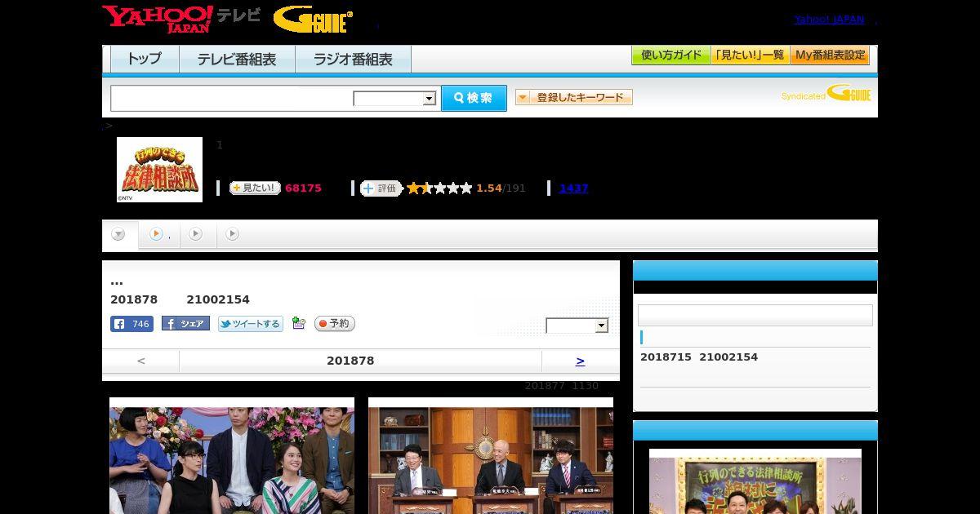This screenshot has width=980, height=514.
Task: Click the 検索 search button
Action: [x=474, y=98]
